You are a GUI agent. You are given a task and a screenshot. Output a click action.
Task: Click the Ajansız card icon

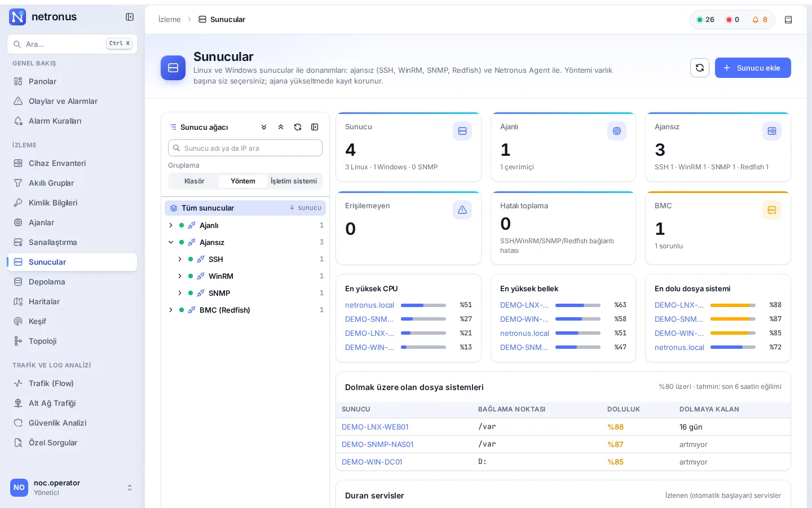[772, 131]
